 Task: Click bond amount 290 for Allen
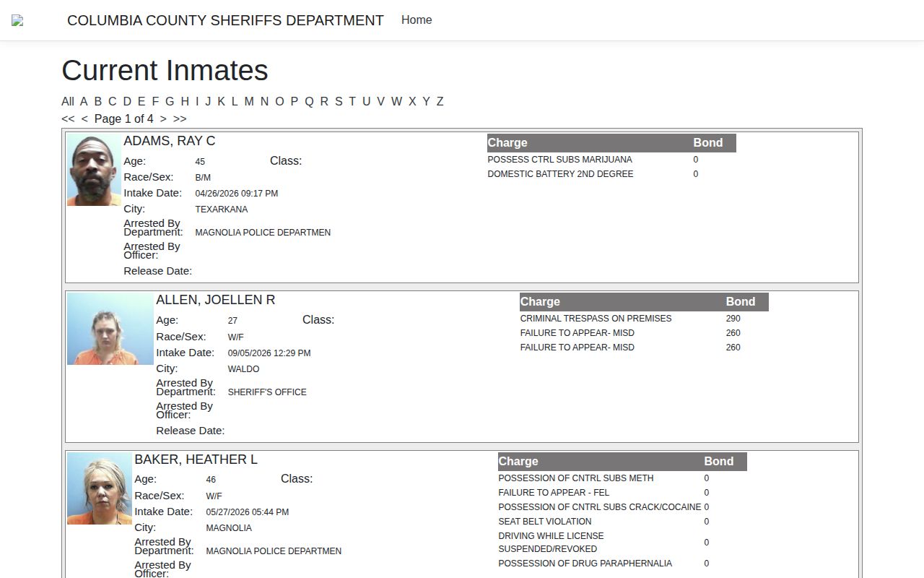click(733, 319)
